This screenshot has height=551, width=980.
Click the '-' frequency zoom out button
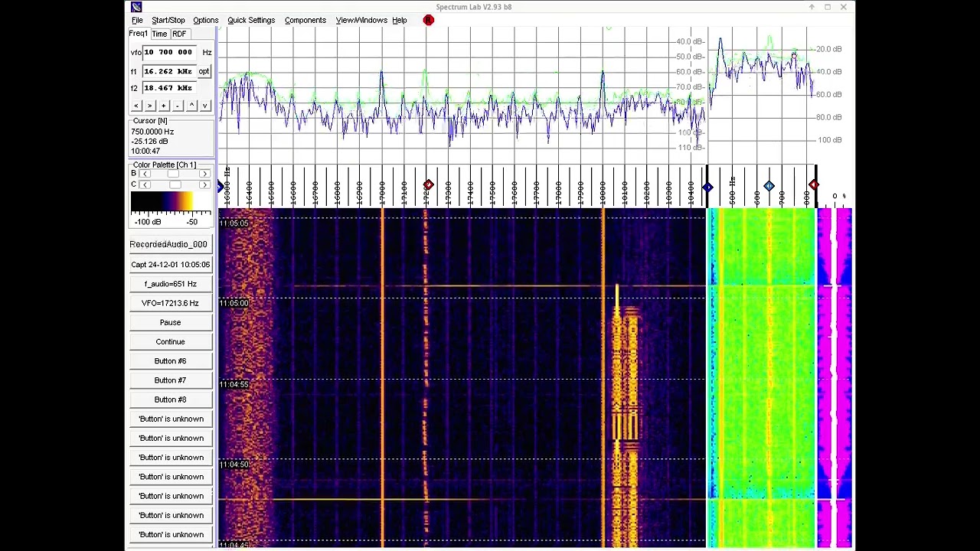(177, 106)
